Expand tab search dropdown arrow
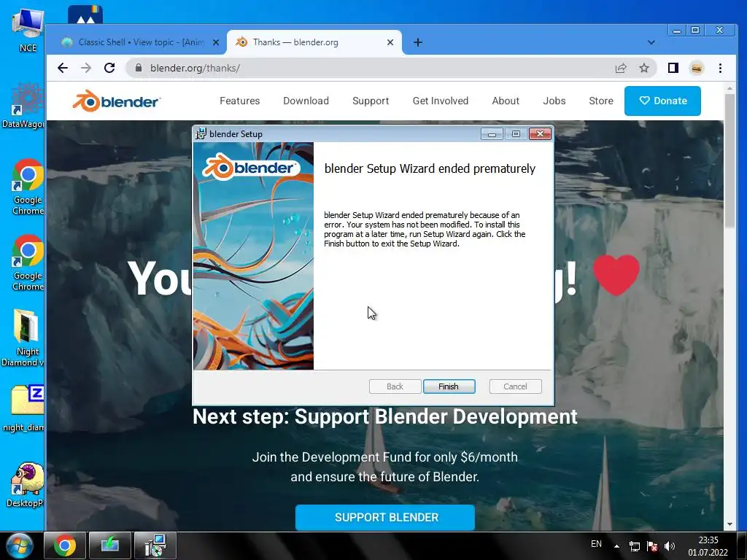This screenshot has width=747, height=560. [651, 42]
